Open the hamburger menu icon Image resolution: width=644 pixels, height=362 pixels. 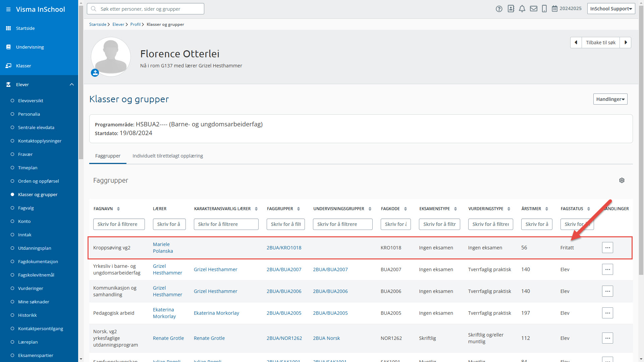point(8,9)
